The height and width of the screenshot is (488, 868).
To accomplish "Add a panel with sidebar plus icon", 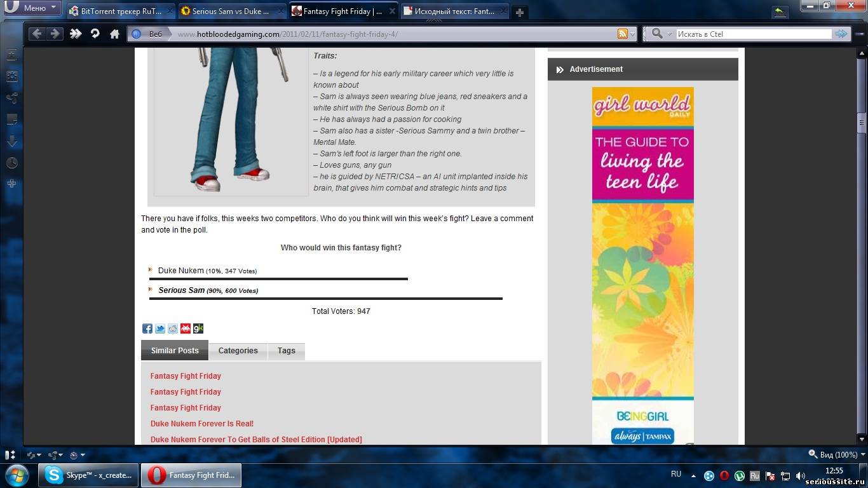I will [11, 184].
